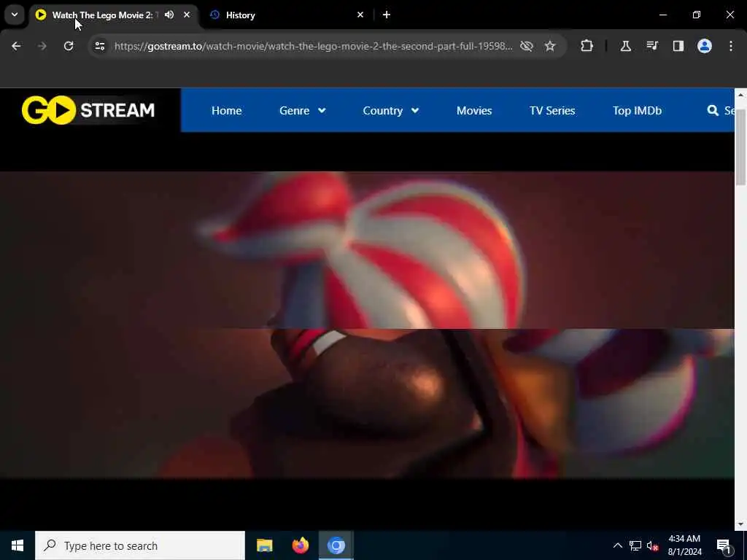View site information icon in address bar
Screen dimensions: 747x560
tap(99, 46)
